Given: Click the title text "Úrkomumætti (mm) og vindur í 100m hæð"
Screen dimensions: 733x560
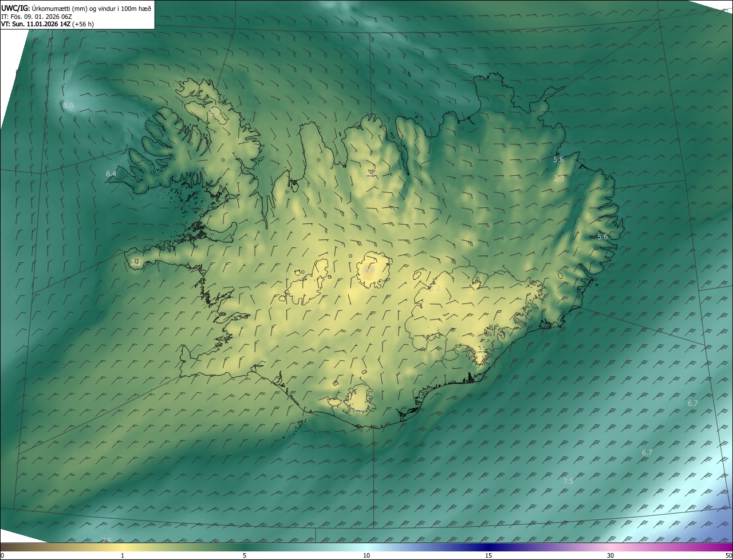Looking at the screenshot, I should pyautogui.click(x=90, y=8).
